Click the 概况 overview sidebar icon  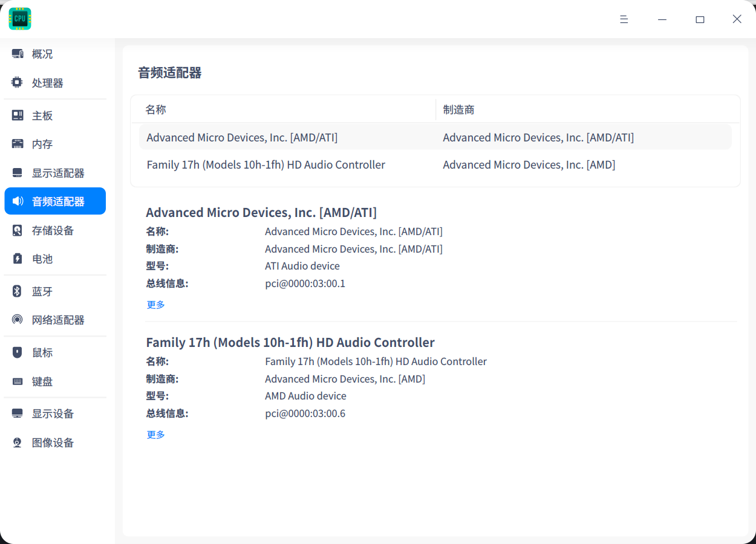18,54
